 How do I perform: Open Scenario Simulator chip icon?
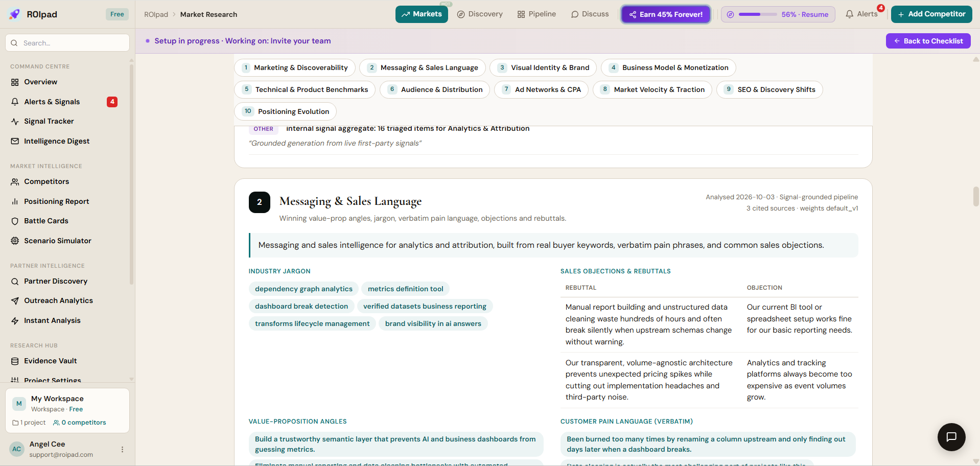15,241
